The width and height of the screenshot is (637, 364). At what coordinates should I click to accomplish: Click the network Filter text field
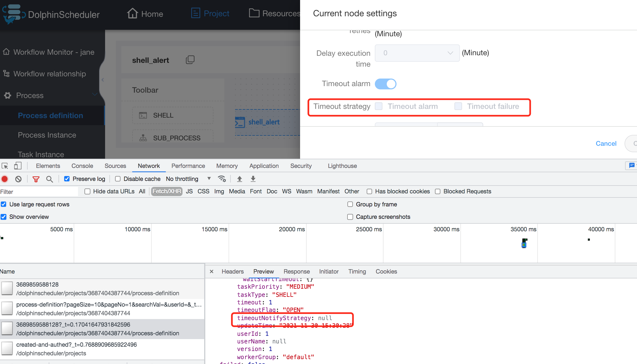click(x=39, y=192)
